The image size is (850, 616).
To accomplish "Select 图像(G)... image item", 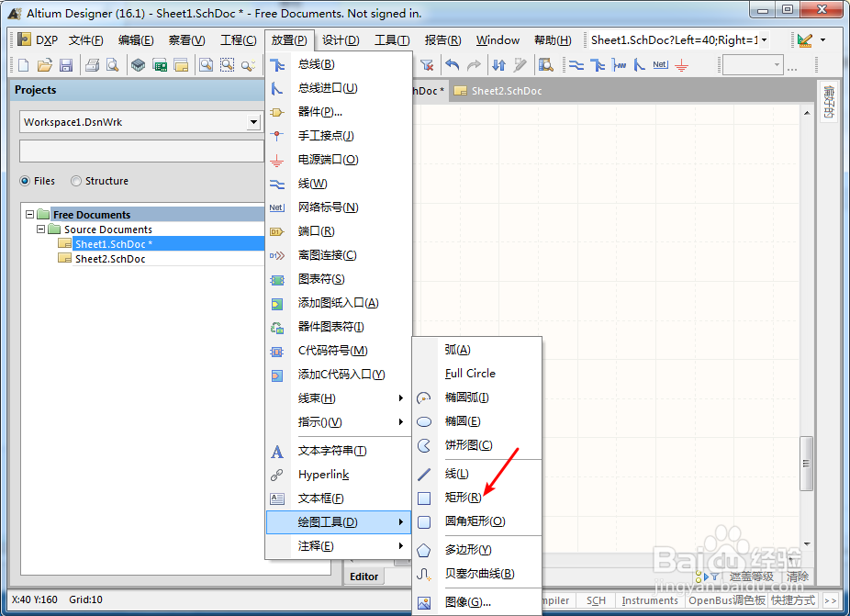I will (477, 602).
